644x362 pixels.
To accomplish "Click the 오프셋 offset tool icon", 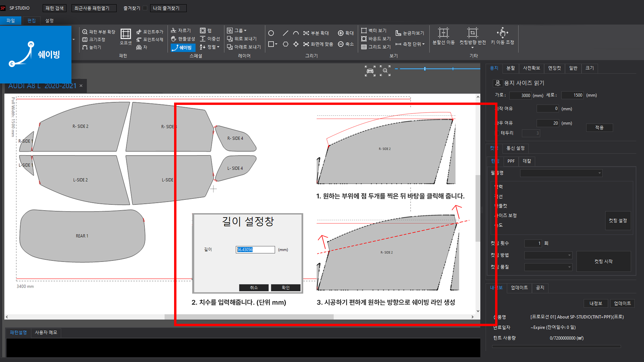I will 126,34.
